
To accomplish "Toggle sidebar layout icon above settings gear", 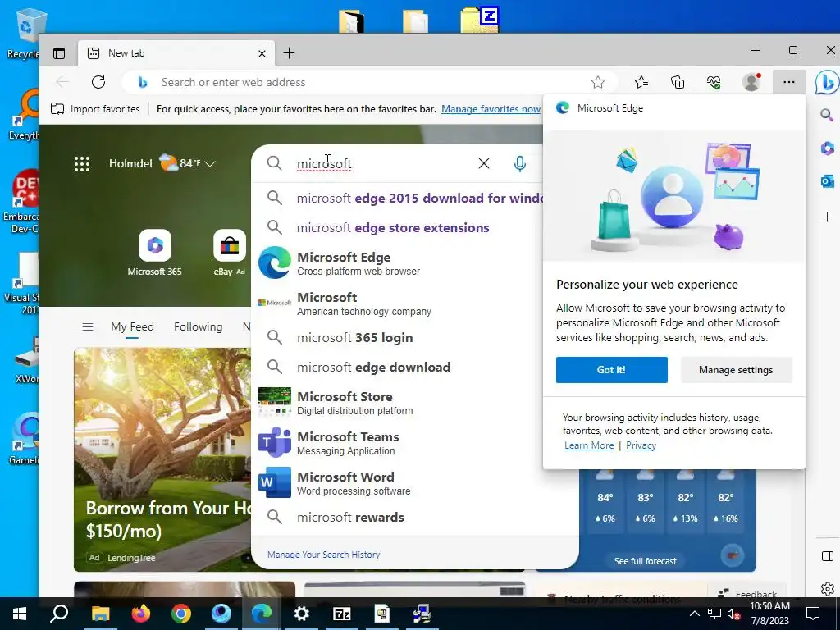I will click(827, 556).
